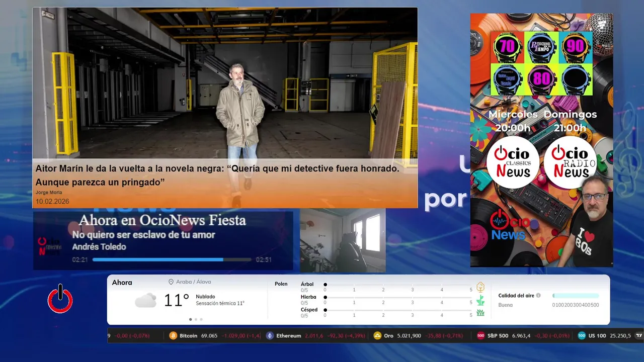The image size is (644, 362).
Task: Select the second weather pagination dot
Action: (196, 319)
